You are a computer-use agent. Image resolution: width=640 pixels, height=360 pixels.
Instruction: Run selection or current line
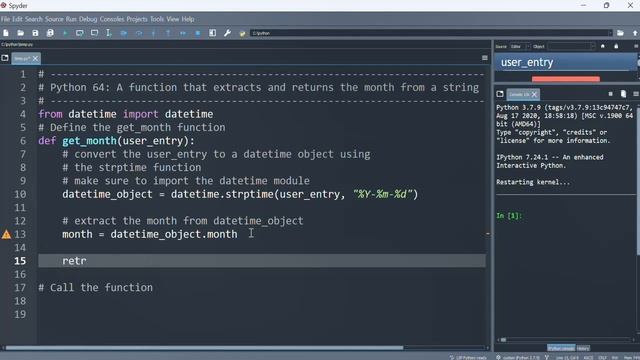[109, 33]
